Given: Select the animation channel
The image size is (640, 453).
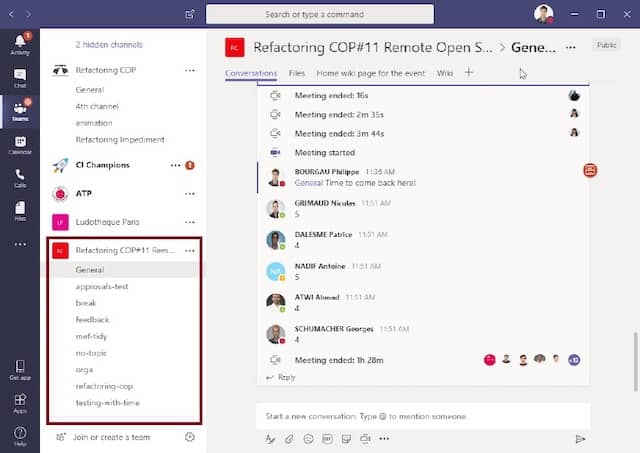Looking at the screenshot, I should [93, 123].
